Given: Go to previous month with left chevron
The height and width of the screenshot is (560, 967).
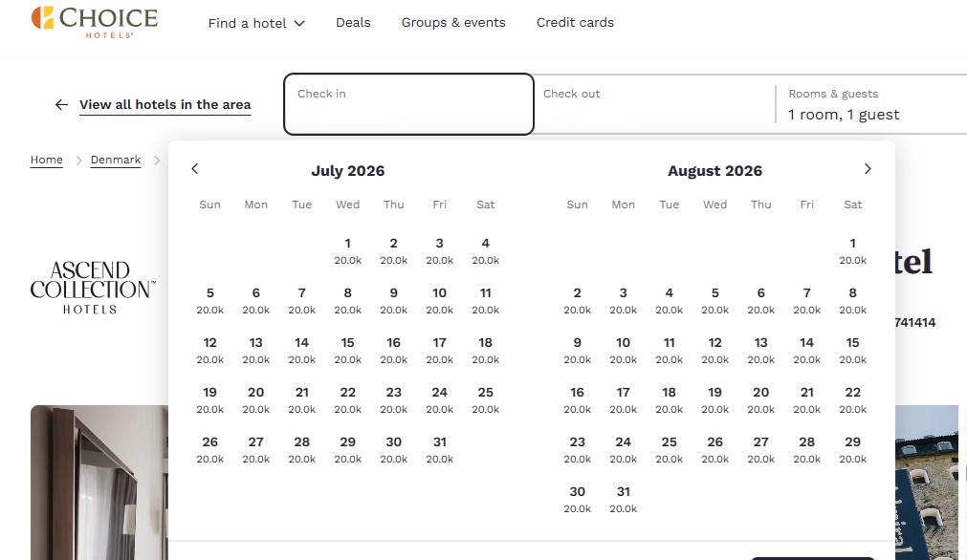Looking at the screenshot, I should (x=195, y=169).
